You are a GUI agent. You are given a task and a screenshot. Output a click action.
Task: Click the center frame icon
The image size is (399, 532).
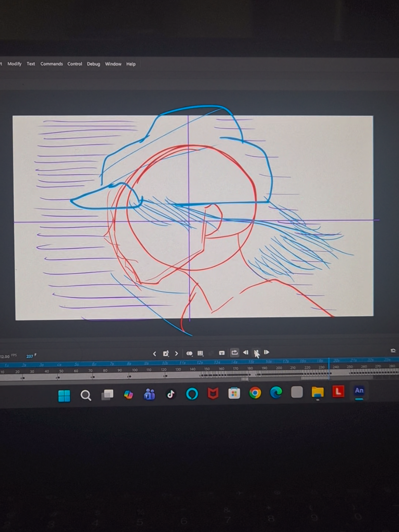pos(222,353)
